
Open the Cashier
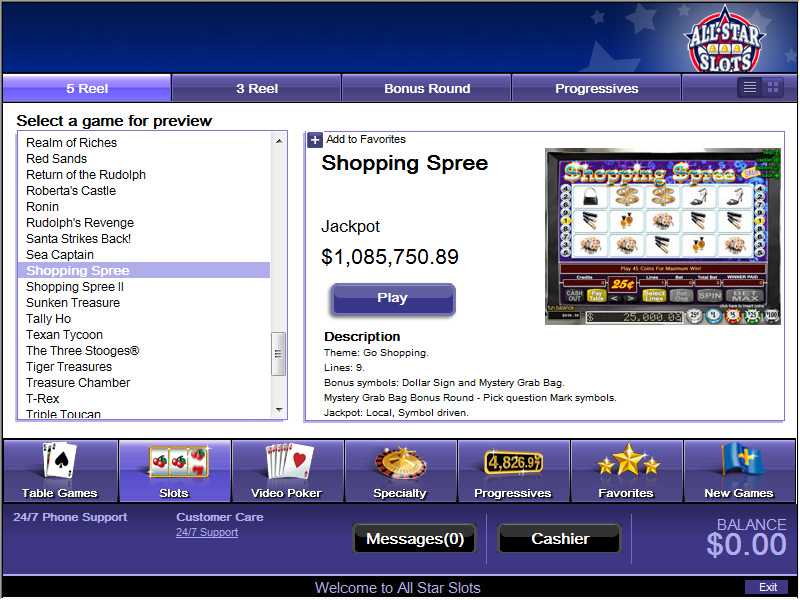559,538
